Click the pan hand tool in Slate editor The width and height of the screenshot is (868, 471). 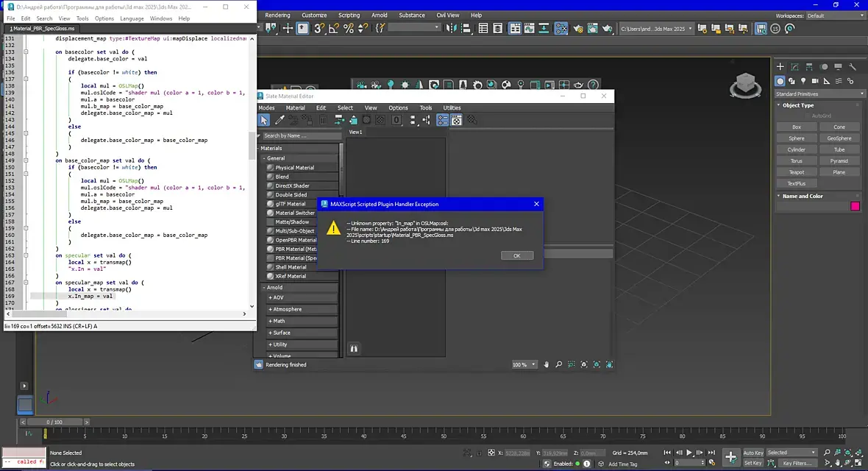point(545,364)
